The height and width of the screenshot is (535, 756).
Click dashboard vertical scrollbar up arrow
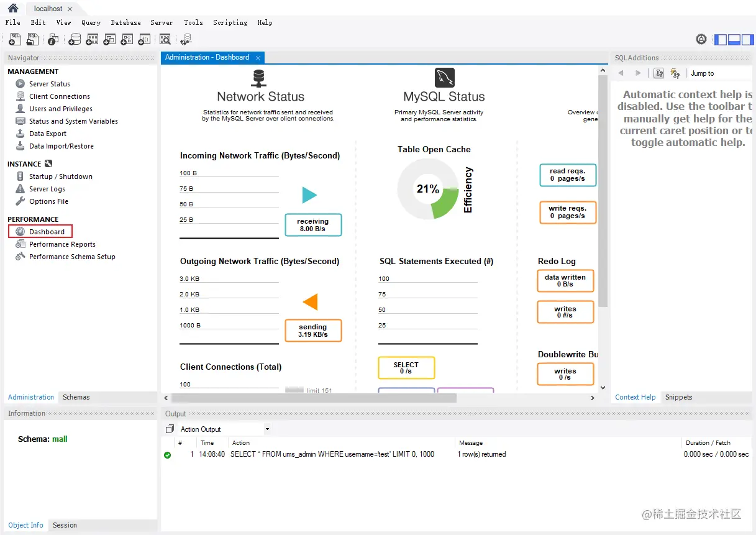coord(603,71)
